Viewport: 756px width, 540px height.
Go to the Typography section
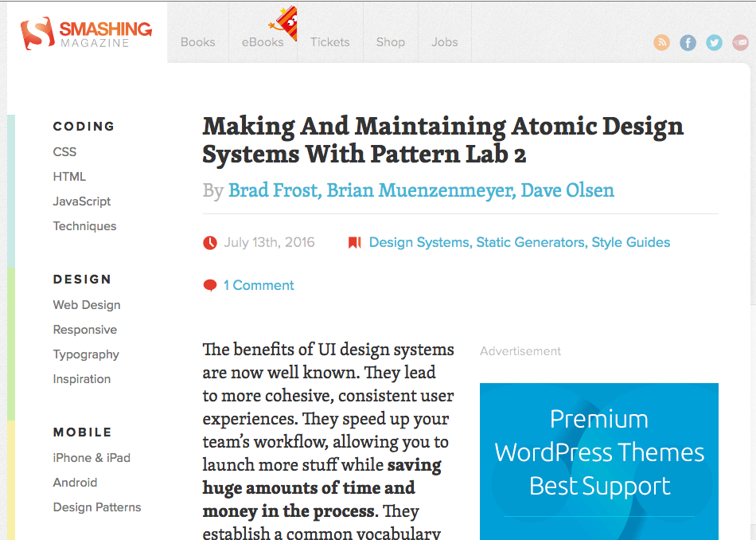[86, 354]
